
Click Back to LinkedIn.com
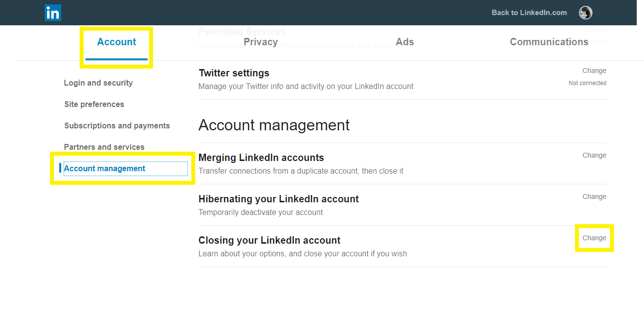[x=529, y=13]
